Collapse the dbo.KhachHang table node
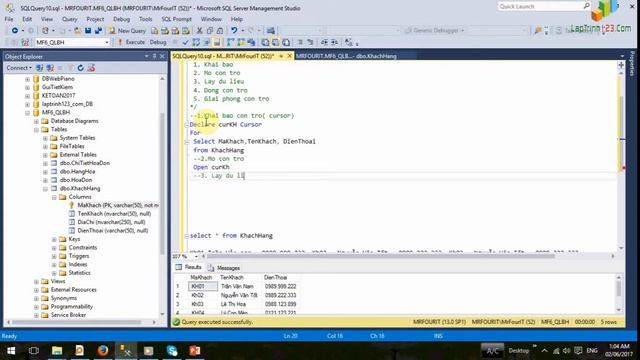 click(45, 189)
